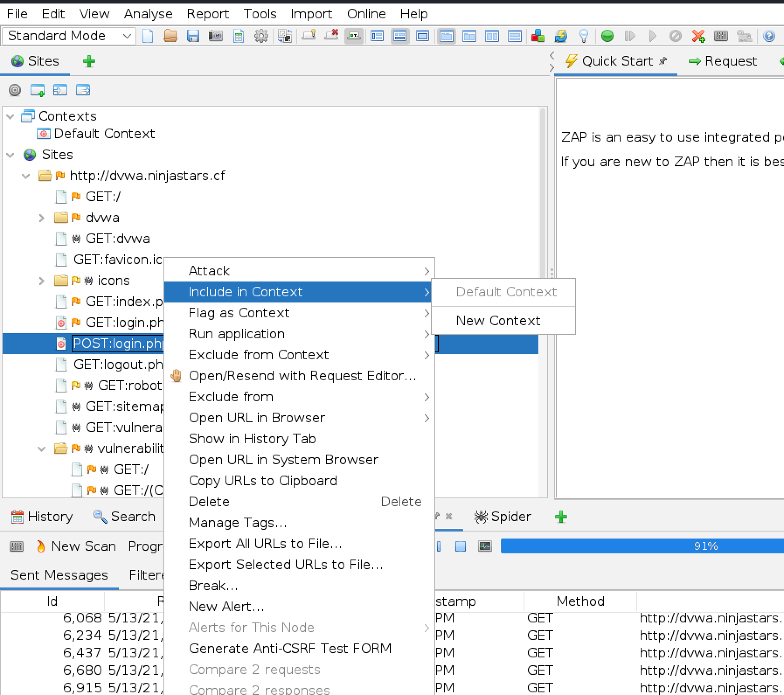Click the stop scan square icon
The image size is (784, 695).
461,546
